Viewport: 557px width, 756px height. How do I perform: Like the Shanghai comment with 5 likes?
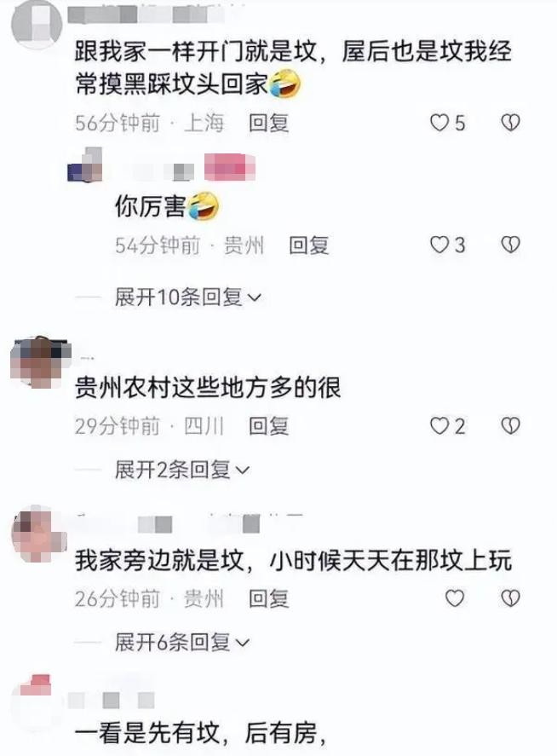439,123
